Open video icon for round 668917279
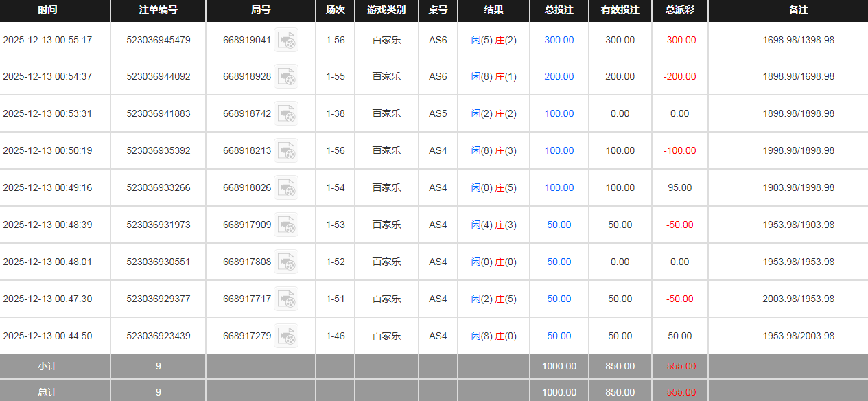Screen dimensions: 868x401 coord(286,336)
